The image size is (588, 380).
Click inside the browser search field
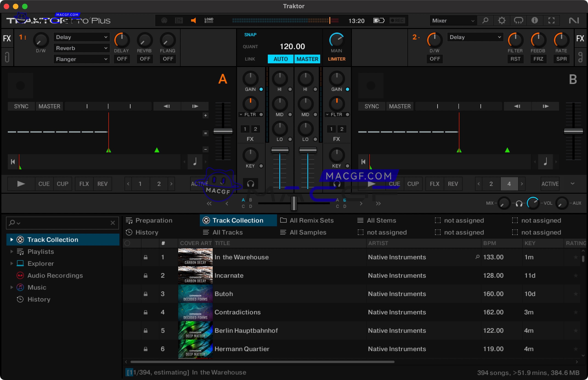(x=62, y=223)
